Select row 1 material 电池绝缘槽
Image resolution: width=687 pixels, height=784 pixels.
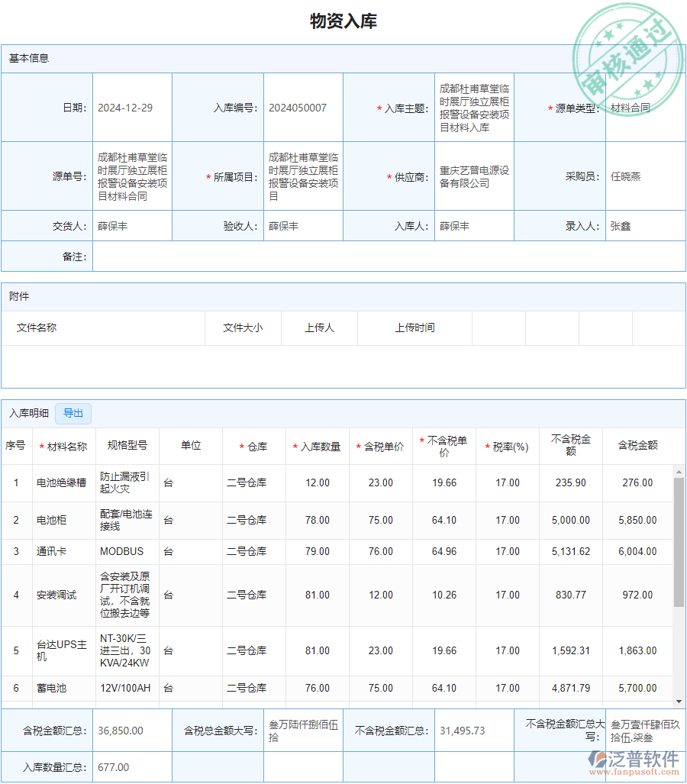click(x=63, y=482)
